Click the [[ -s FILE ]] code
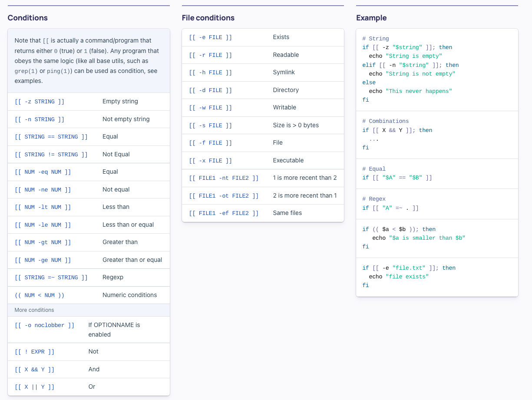 click(x=211, y=126)
